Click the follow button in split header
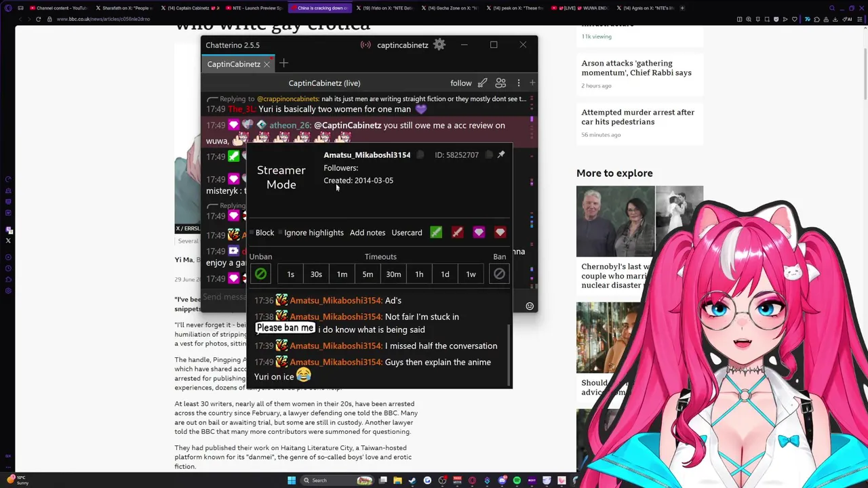Image resolution: width=868 pixels, height=488 pixels. click(x=460, y=83)
